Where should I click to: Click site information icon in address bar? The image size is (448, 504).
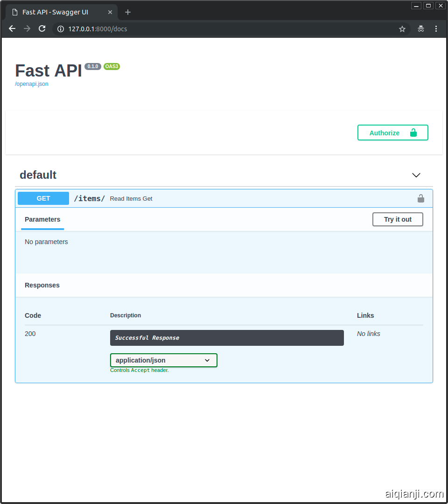coord(60,29)
